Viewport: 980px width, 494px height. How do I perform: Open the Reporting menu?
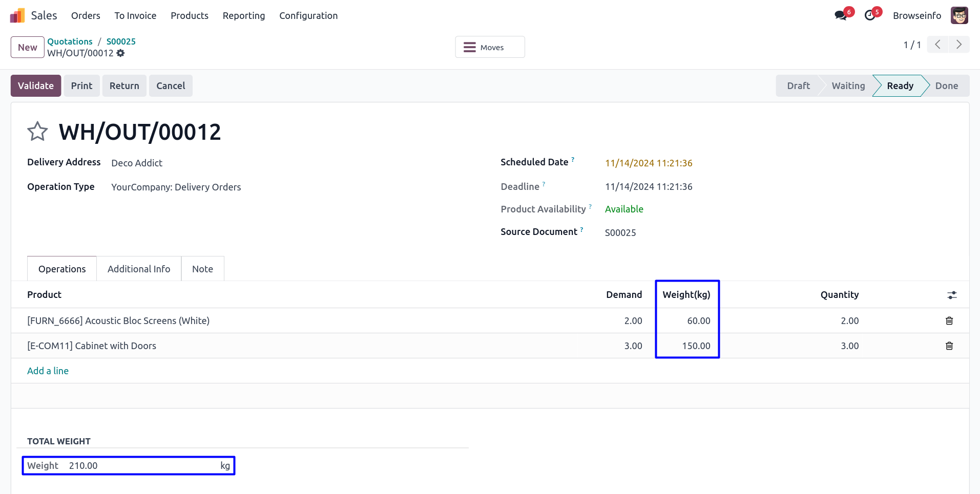click(x=243, y=16)
